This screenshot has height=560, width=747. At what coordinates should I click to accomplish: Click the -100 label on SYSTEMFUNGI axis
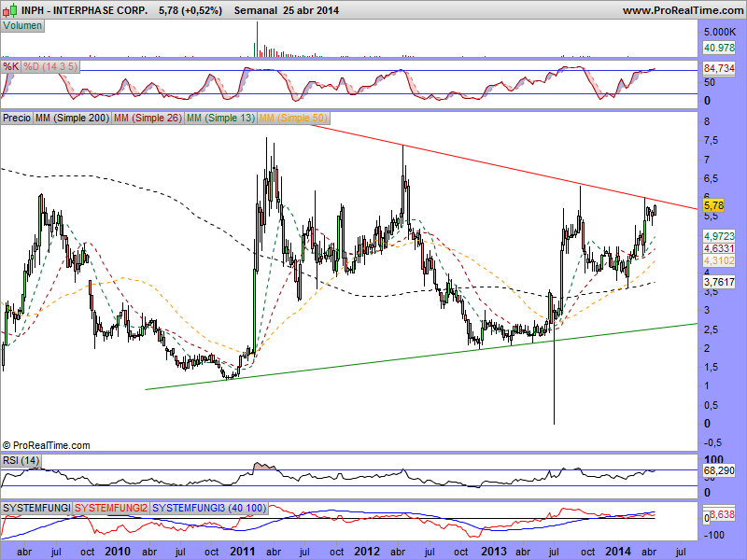714,535
